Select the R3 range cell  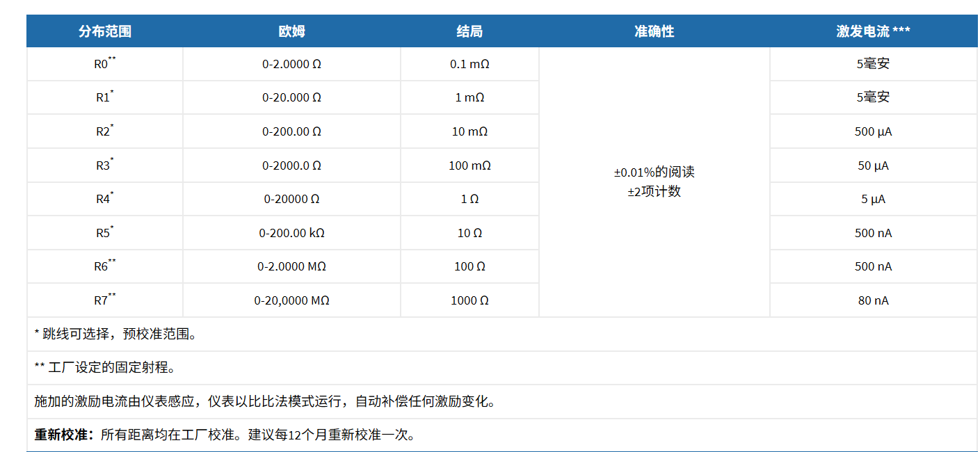pos(104,166)
